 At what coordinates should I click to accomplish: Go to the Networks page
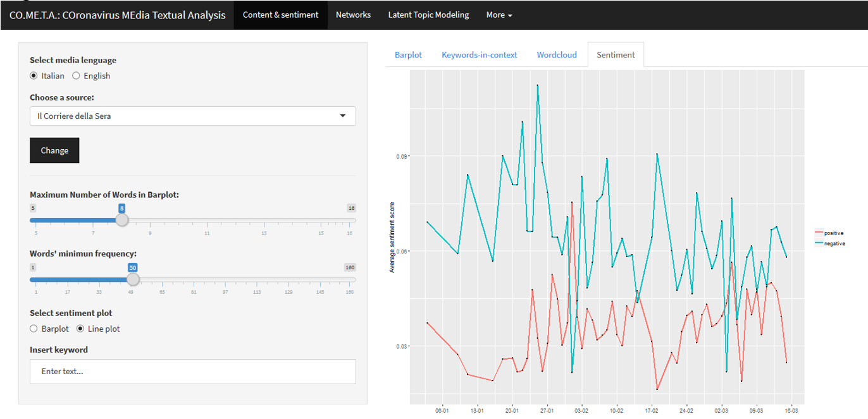[x=353, y=15]
